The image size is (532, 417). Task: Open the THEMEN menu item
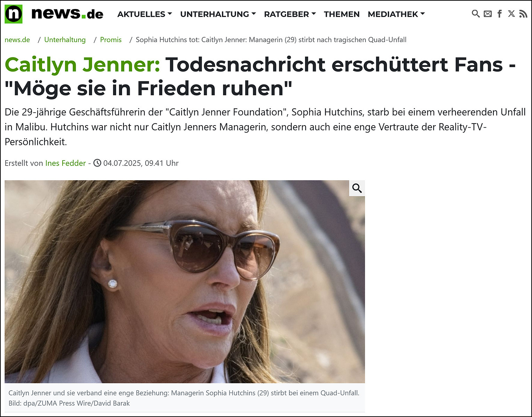[342, 14]
